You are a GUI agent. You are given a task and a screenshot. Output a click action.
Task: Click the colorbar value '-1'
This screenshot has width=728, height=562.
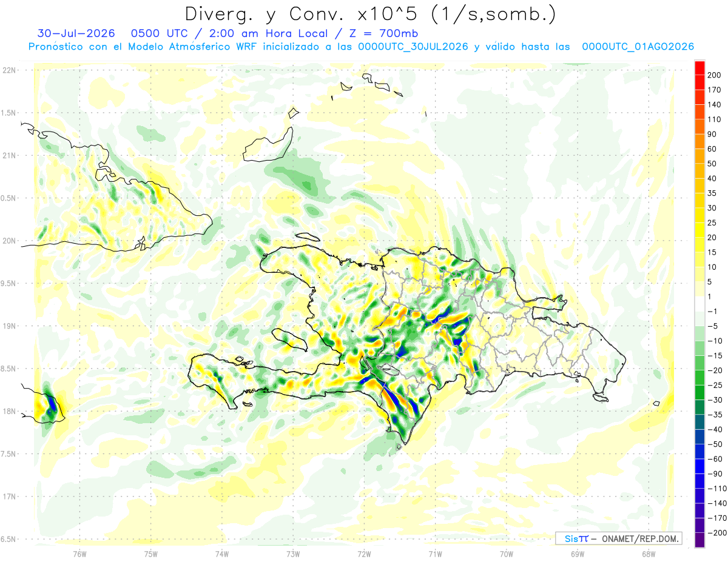713,312
